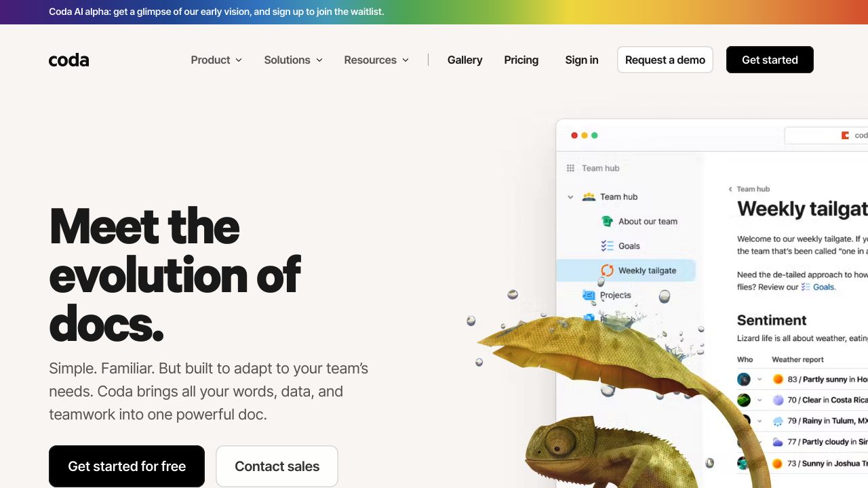Go to the Gallery page
The height and width of the screenshot is (488, 868).
click(465, 60)
